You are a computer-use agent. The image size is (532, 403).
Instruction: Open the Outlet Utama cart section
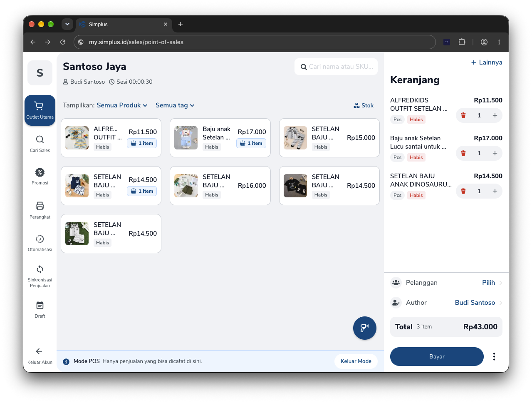(x=40, y=110)
